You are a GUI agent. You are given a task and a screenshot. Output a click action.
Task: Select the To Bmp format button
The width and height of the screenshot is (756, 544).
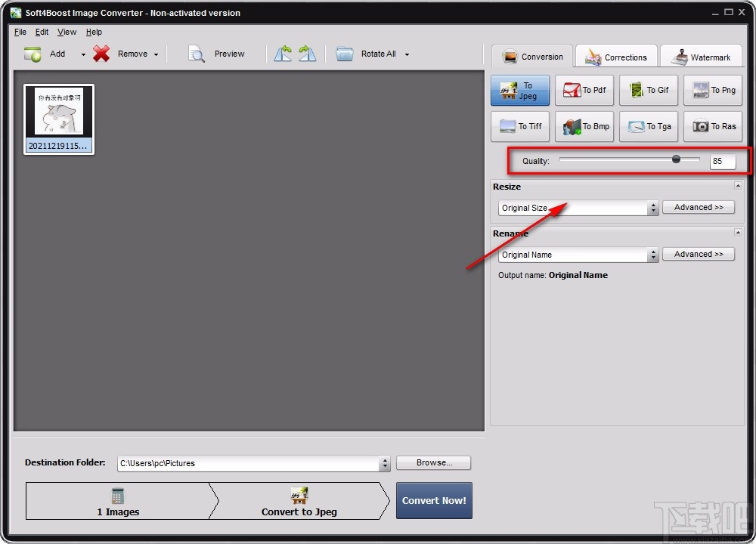[584, 126]
